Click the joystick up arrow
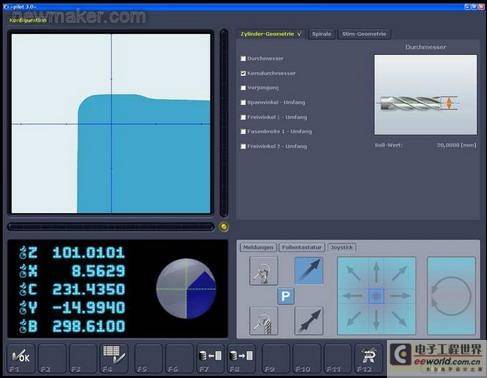Image resolution: width=487 pixels, height=378 pixels. coord(376,272)
